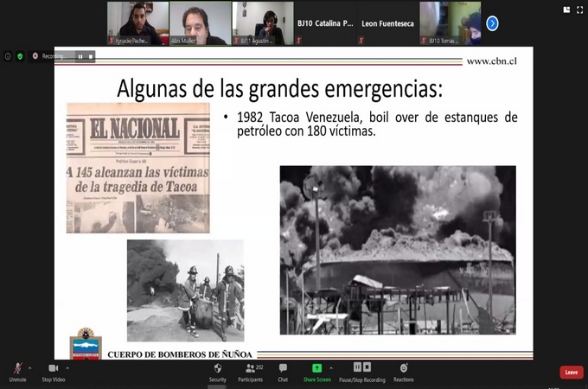This screenshot has height=389, width=588.
Task: Select BJ10 Catalina P... participant tile
Action: tap(325, 23)
